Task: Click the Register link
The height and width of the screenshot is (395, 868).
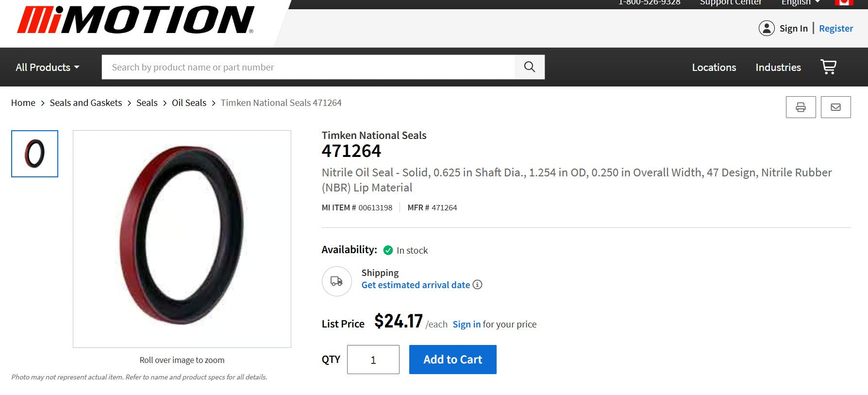Action: [x=835, y=28]
